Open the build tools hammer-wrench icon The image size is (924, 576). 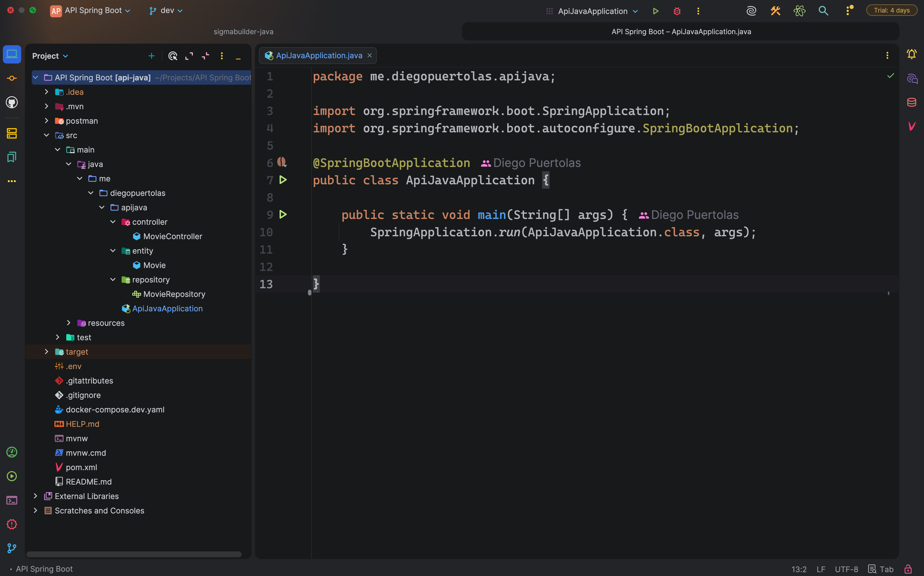[776, 11]
